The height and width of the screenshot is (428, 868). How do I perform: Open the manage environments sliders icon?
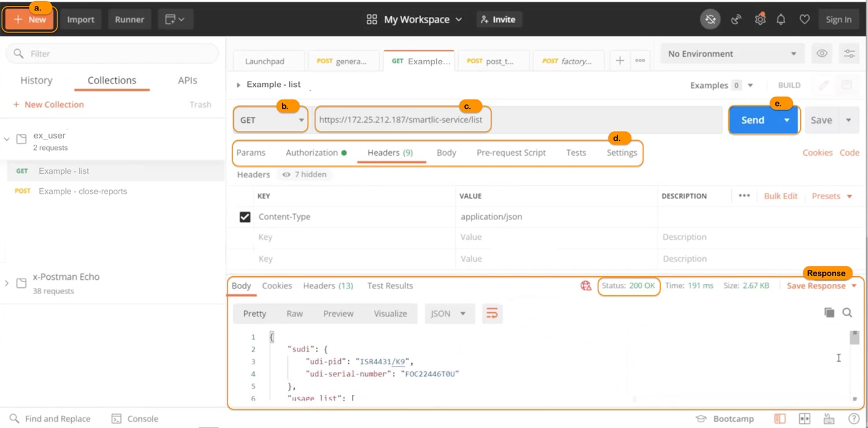[849, 54]
